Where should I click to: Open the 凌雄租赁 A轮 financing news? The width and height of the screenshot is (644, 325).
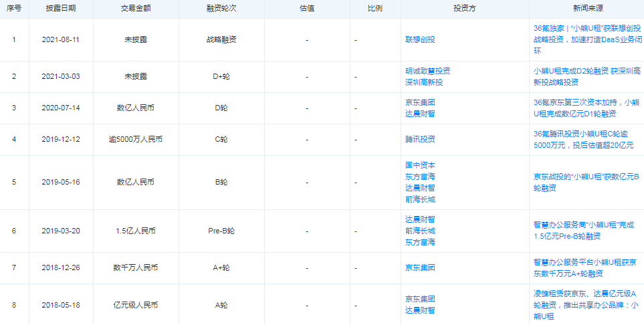tap(586, 305)
